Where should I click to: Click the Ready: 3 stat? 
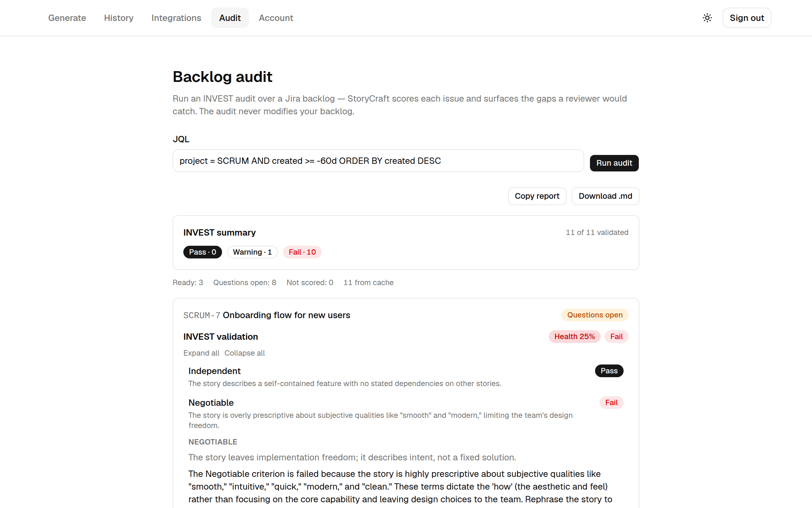click(x=187, y=283)
